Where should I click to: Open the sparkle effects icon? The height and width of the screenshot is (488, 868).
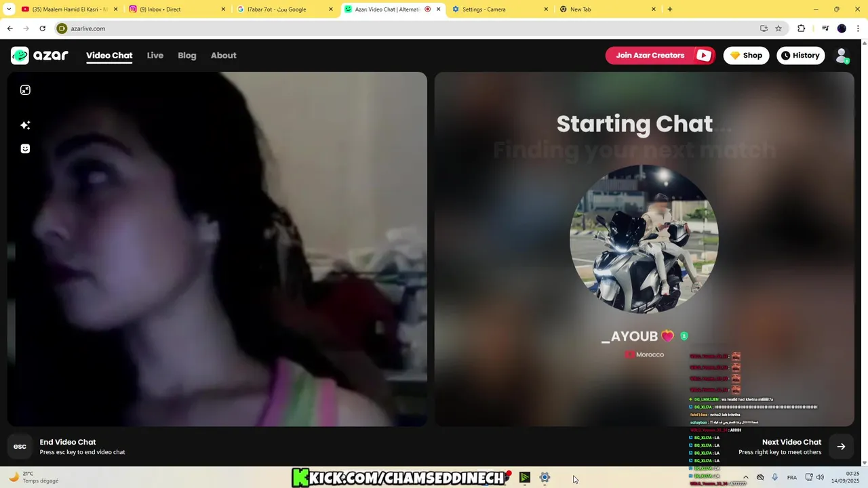point(25,125)
